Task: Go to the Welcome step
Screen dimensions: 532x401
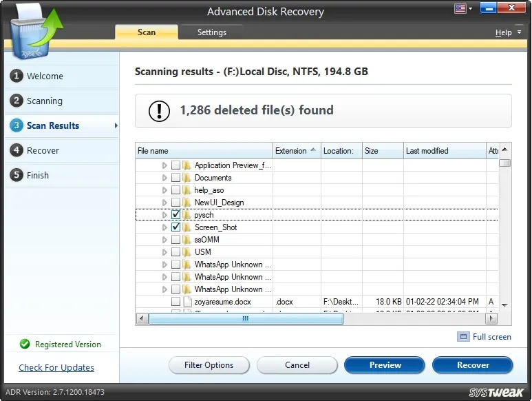Action: [x=62, y=76]
